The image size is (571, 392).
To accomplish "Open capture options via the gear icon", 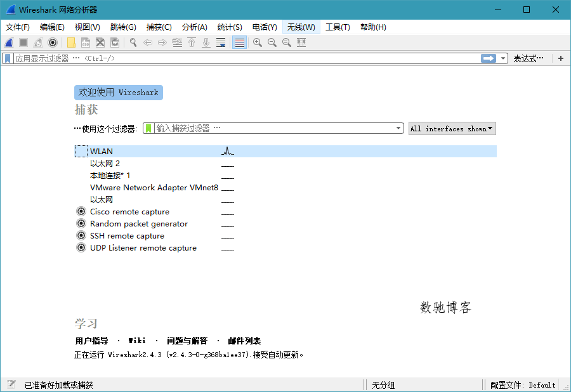I will click(53, 42).
